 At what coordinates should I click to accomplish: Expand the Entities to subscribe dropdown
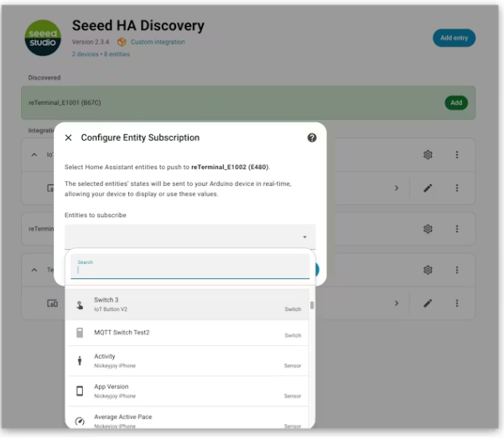(190, 237)
